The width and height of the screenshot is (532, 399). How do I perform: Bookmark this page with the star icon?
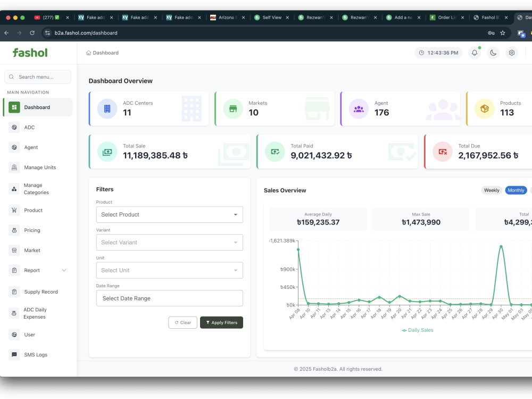[x=503, y=33]
